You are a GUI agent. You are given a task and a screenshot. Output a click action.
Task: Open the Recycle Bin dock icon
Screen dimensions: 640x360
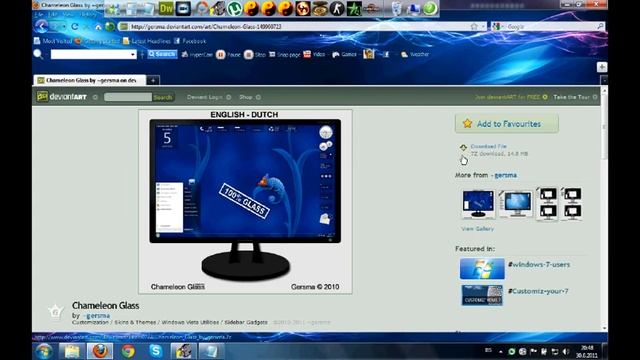tap(396, 9)
